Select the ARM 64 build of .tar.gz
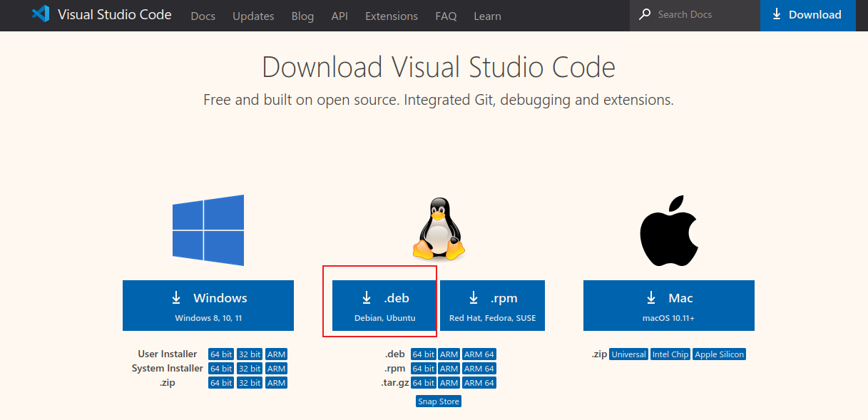Viewport: 868px width, 420px height. tap(479, 382)
